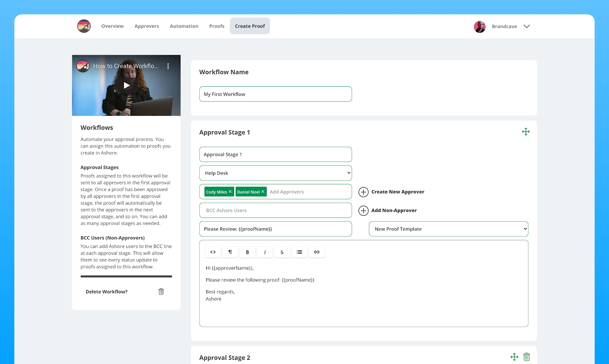Delete Approval Stage 2 with trash icon
The height and width of the screenshot is (364, 609).
tap(527, 357)
